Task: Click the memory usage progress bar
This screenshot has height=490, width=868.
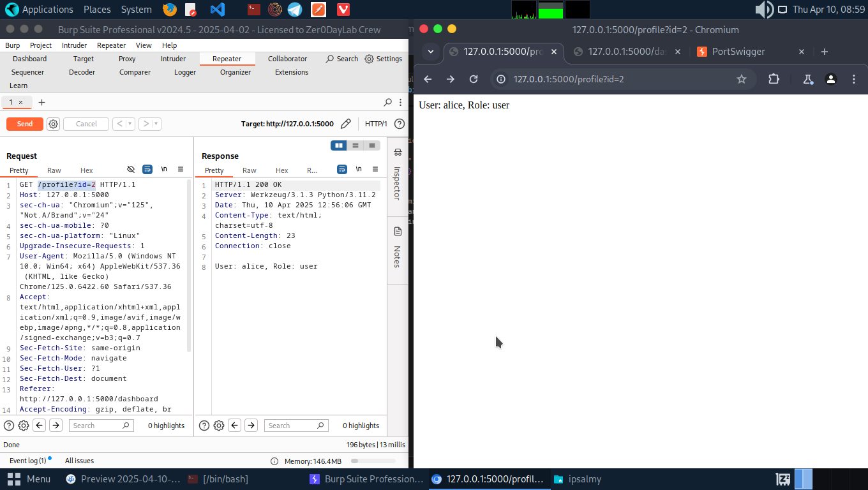Action: click(x=373, y=461)
